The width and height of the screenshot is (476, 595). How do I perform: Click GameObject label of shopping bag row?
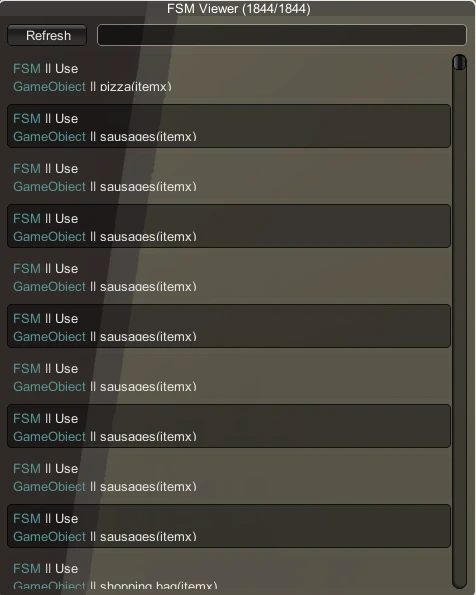tap(49, 586)
